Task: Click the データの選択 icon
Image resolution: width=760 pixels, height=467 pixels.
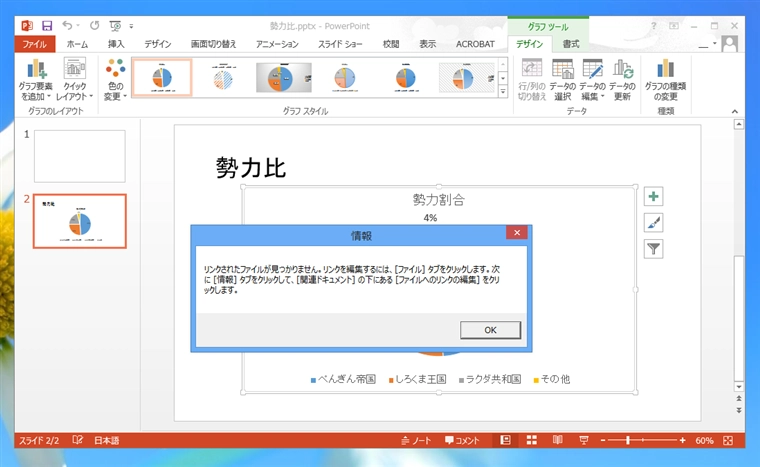Action: point(562,80)
